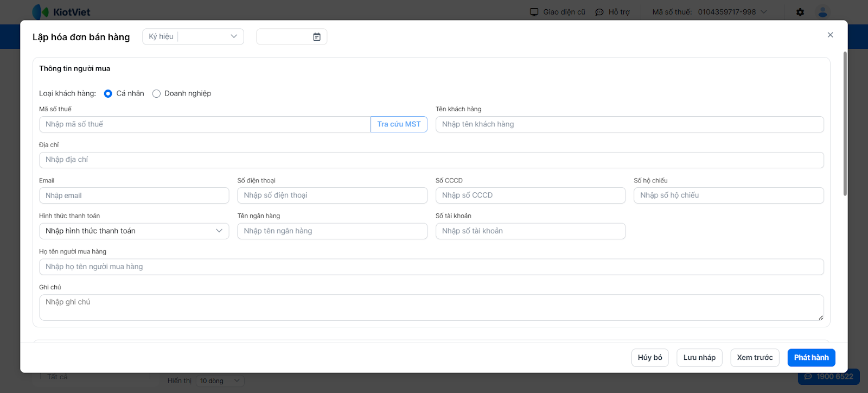The width and height of the screenshot is (868, 393).
Task: Click the Tra cứu MST button
Action: pos(399,124)
